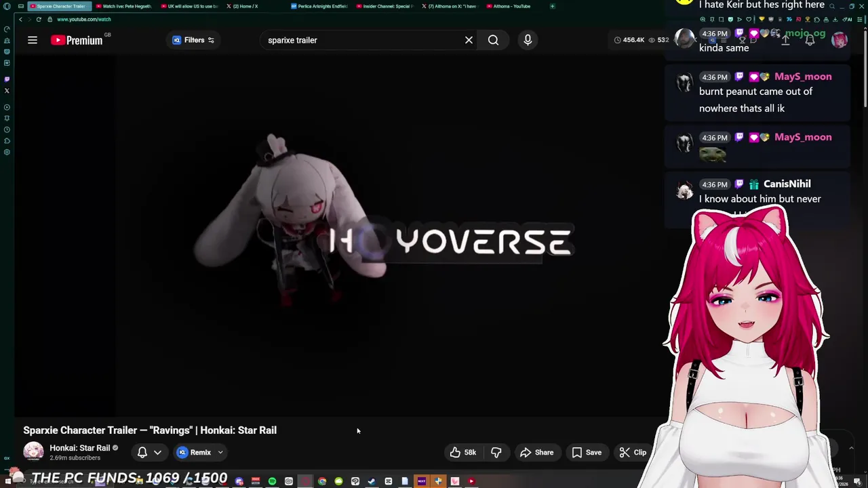Image resolution: width=868 pixels, height=488 pixels.
Task: Click MayS_moon's 'burnt peanut' chat username
Action: pyautogui.click(x=803, y=77)
